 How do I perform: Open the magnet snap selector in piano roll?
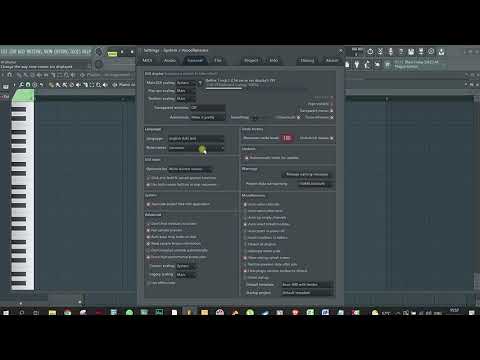(28, 85)
